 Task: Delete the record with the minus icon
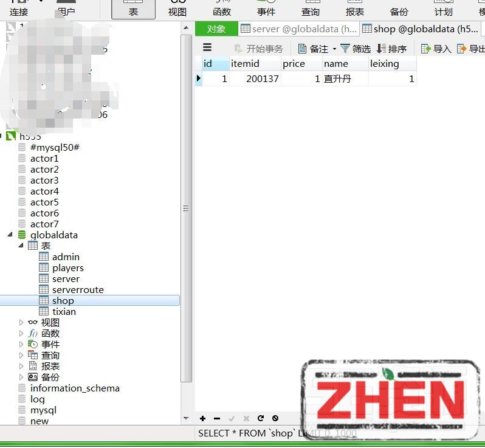(217, 418)
